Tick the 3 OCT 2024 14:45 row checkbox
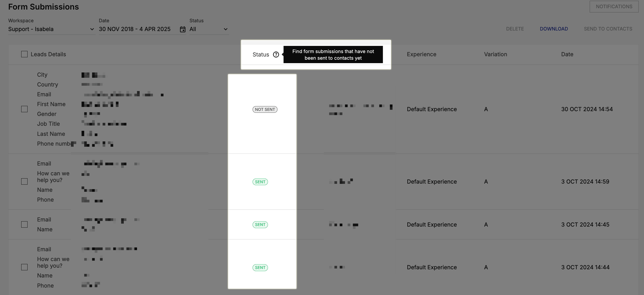 coord(24,224)
